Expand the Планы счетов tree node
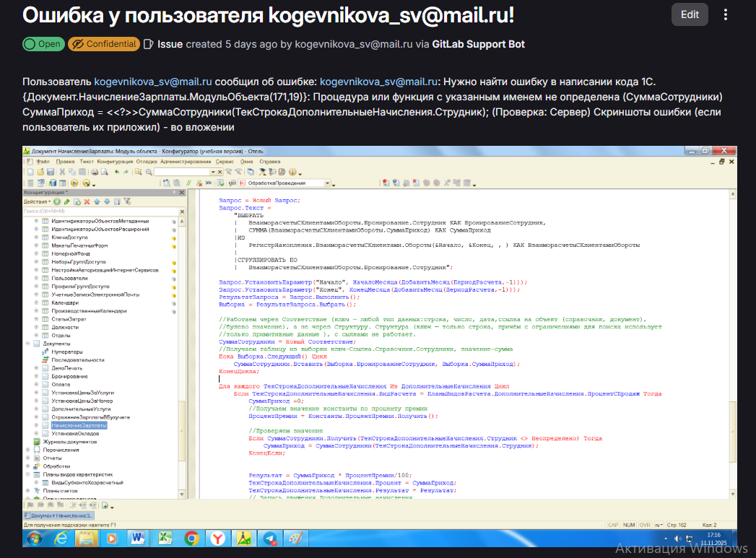Screen dimensions: 756x558 pyautogui.click(x=28, y=491)
